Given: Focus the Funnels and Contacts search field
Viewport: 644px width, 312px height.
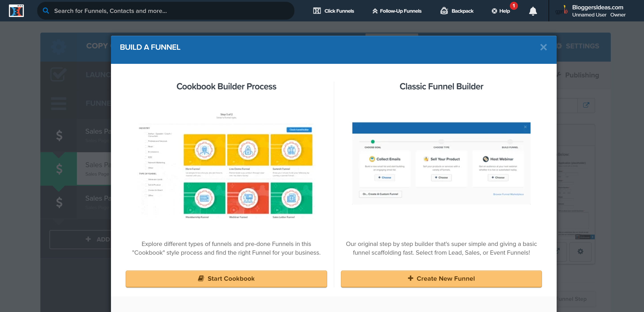Looking at the screenshot, I should coord(166,11).
